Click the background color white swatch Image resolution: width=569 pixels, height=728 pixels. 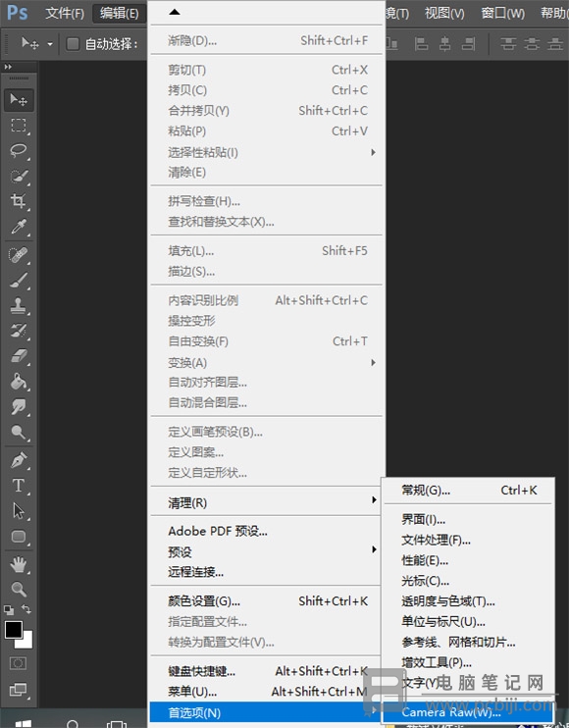[x=26, y=643]
